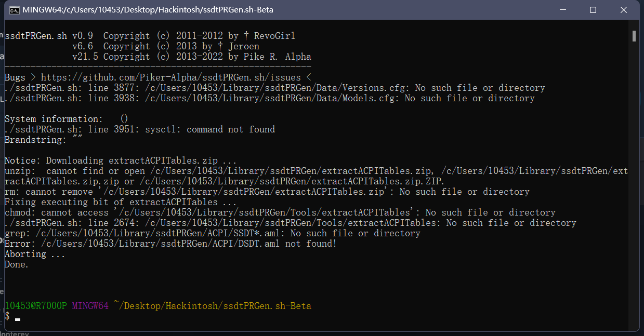
Task: Click the "sysctl: command not found" line
Action: coord(140,129)
